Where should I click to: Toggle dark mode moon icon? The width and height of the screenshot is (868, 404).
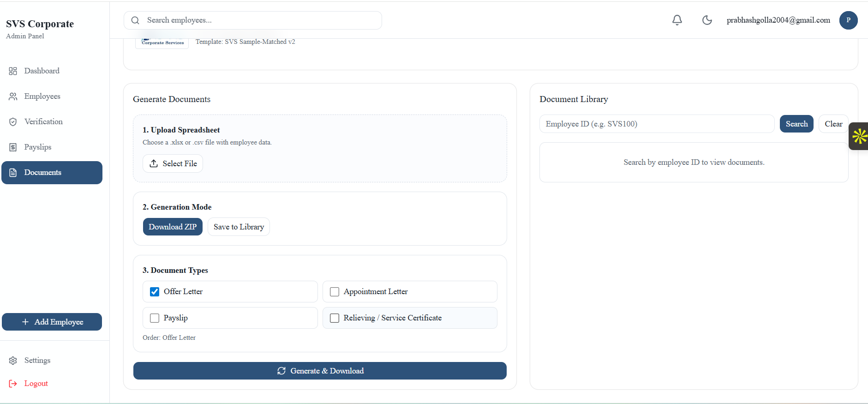(x=707, y=20)
